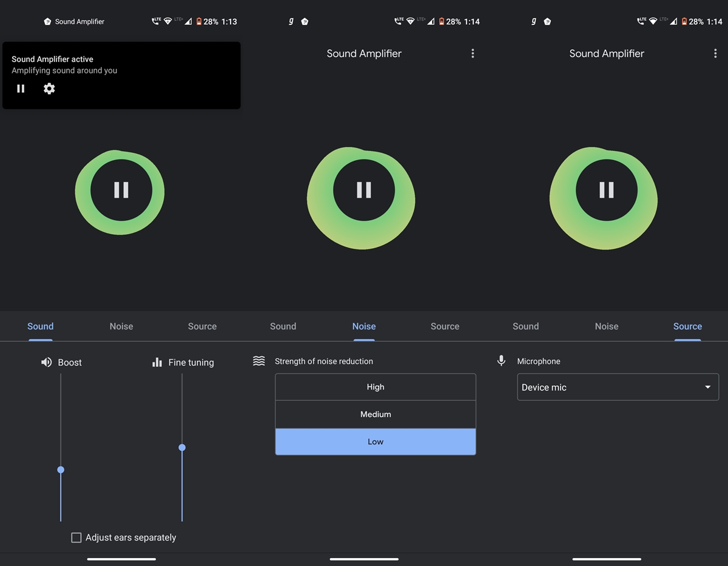Click the Microphone icon
This screenshot has height=566, width=728.
(x=501, y=361)
